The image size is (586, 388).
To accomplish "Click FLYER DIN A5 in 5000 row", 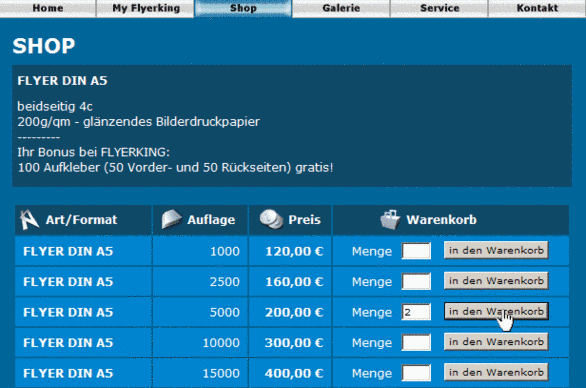I will click(x=68, y=312).
